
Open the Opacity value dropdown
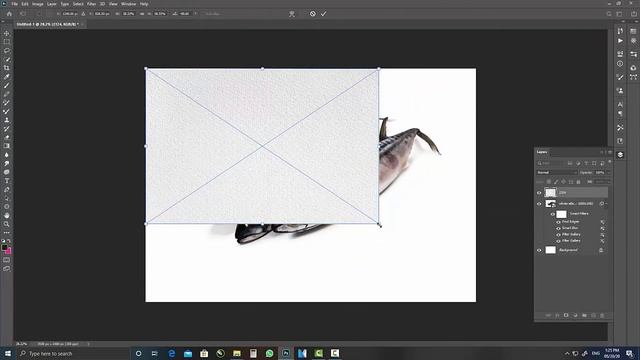[x=609, y=173]
